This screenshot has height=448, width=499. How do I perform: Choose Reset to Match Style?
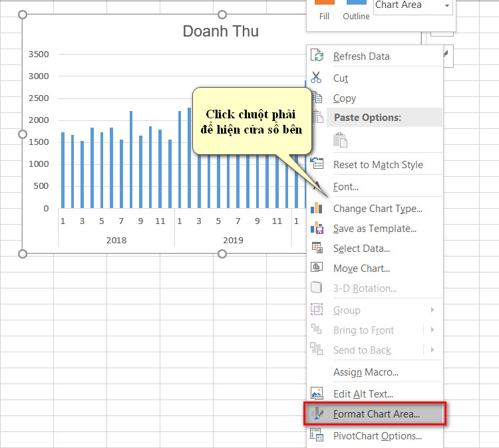point(375,164)
